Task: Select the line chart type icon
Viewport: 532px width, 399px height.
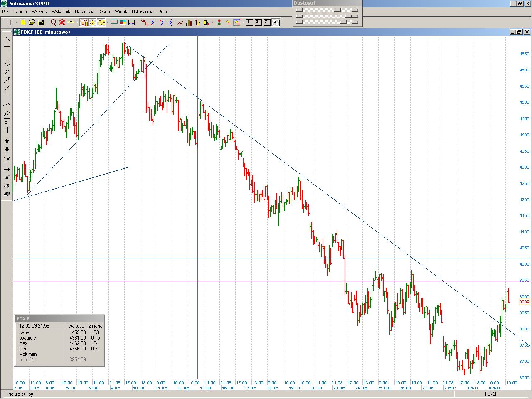Action: click(180, 22)
